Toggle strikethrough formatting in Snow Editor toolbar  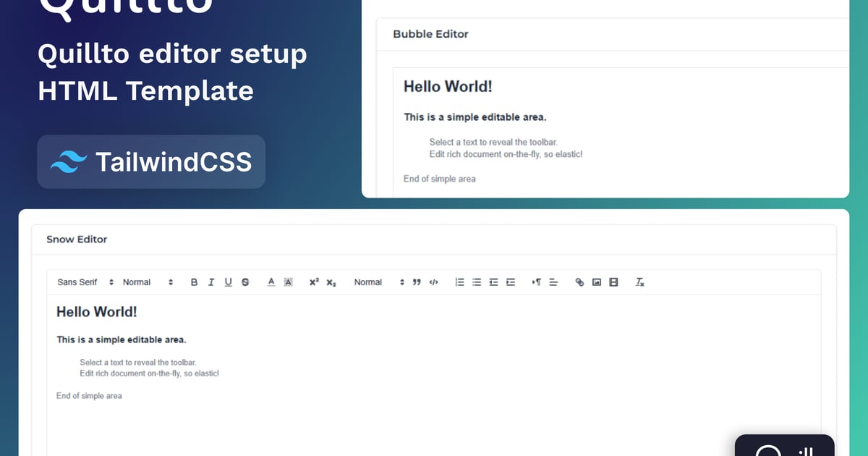point(245,282)
